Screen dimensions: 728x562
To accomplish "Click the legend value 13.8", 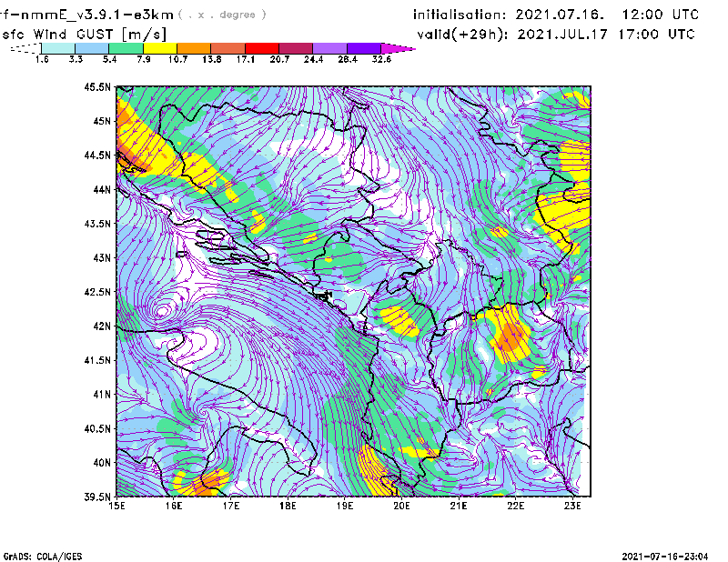I will 212,59.
